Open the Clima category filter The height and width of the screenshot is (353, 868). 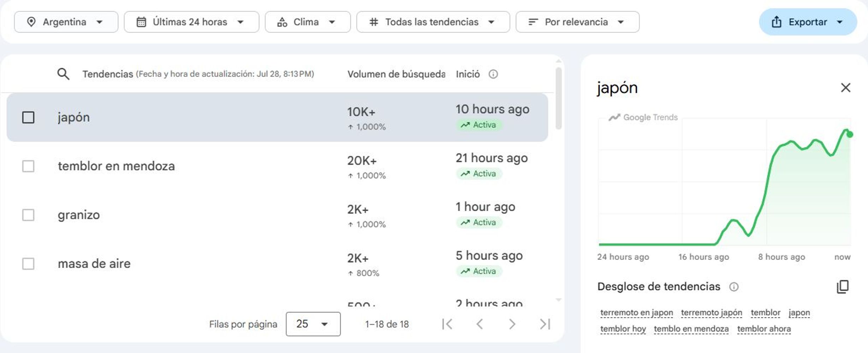(x=308, y=22)
